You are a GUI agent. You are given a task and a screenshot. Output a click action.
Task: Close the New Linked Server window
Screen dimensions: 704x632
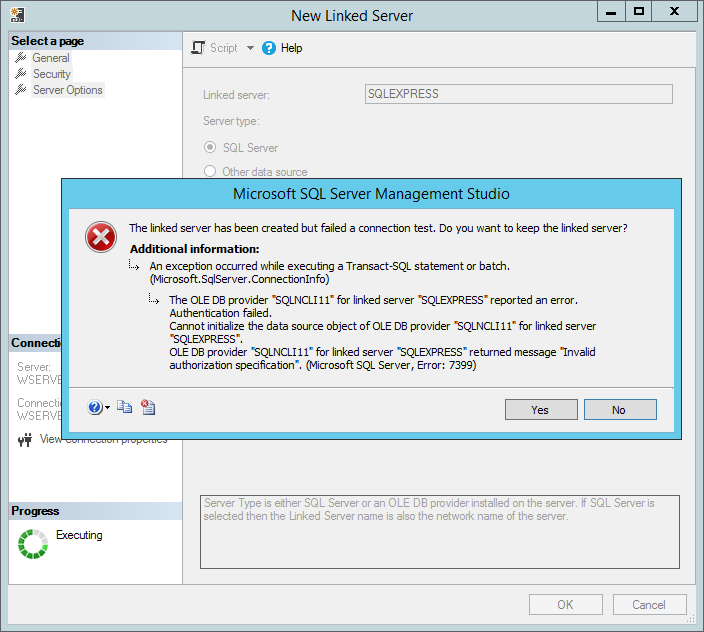674,12
